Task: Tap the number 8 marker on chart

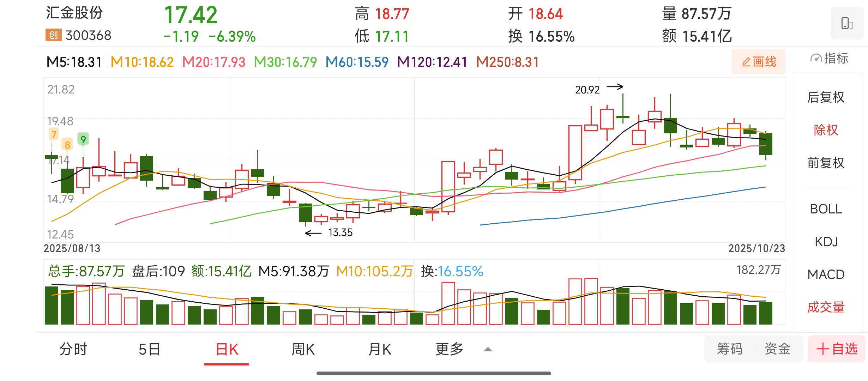Action: [67, 145]
